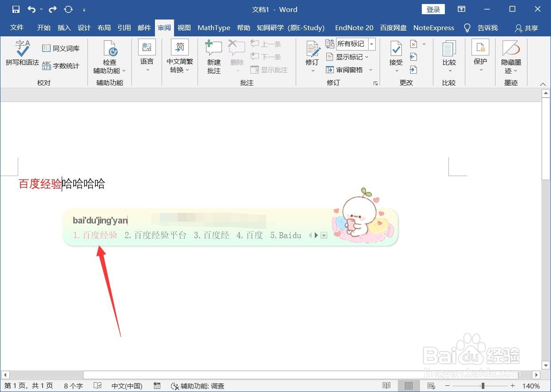551x392 pixels.
Task: Open the 比较 compare menu
Action: click(449, 56)
